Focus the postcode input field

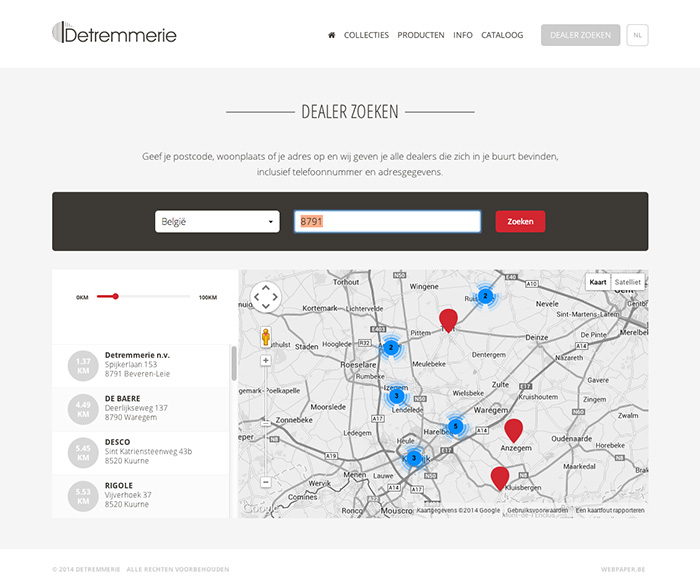tap(388, 221)
